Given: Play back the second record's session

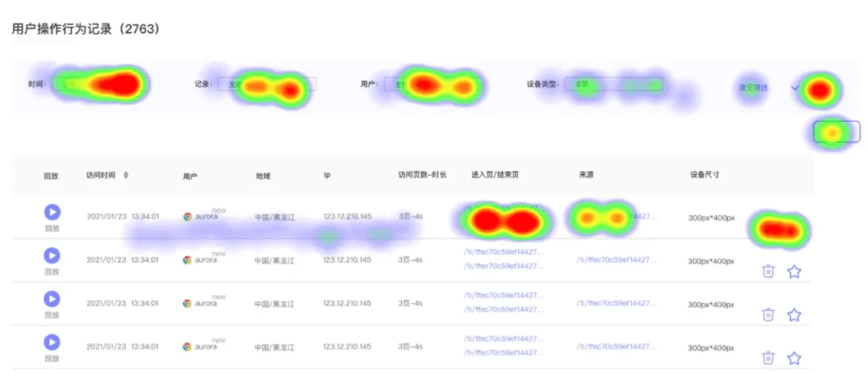Looking at the screenshot, I should 52,256.
